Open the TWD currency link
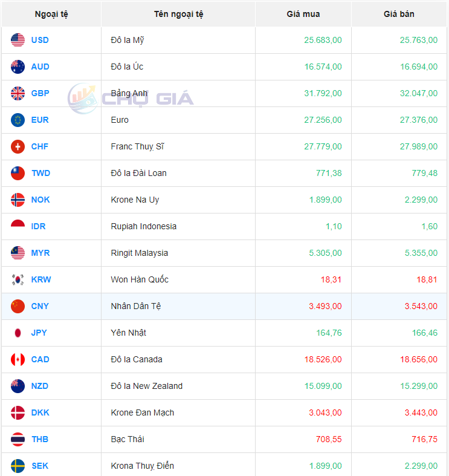 40,173
